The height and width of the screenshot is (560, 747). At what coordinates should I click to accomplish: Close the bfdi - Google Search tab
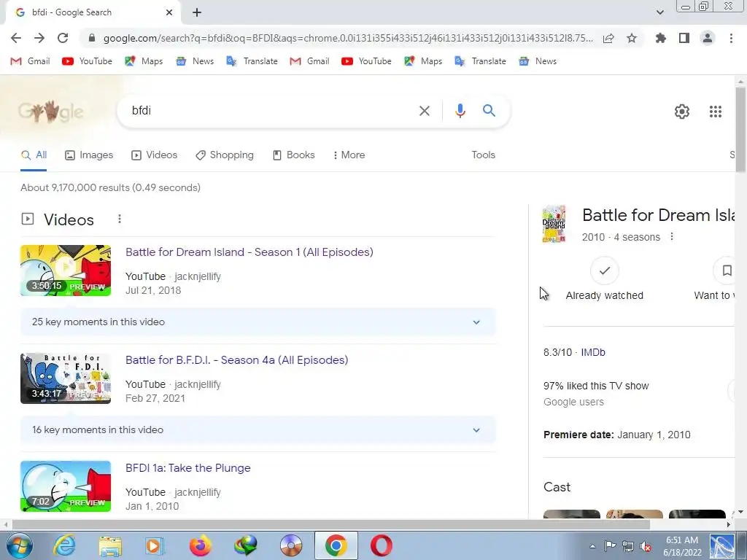point(169,12)
